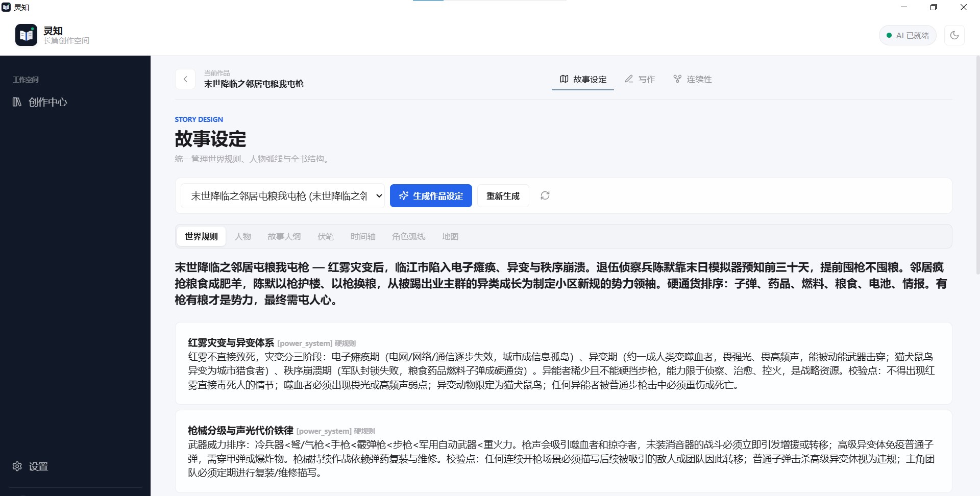The image size is (980, 496).
Task: Click the 故事设定 page heading
Action: click(210, 139)
